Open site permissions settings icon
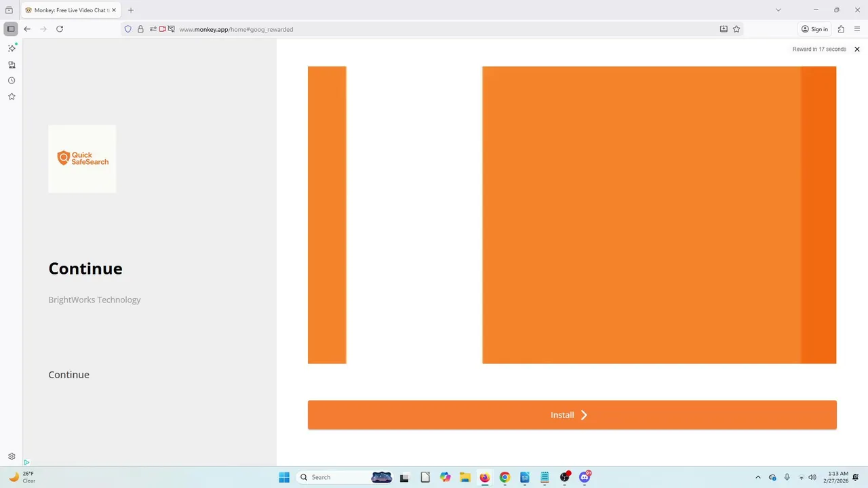The width and height of the screenshot is (868, 488). [153, 29]
